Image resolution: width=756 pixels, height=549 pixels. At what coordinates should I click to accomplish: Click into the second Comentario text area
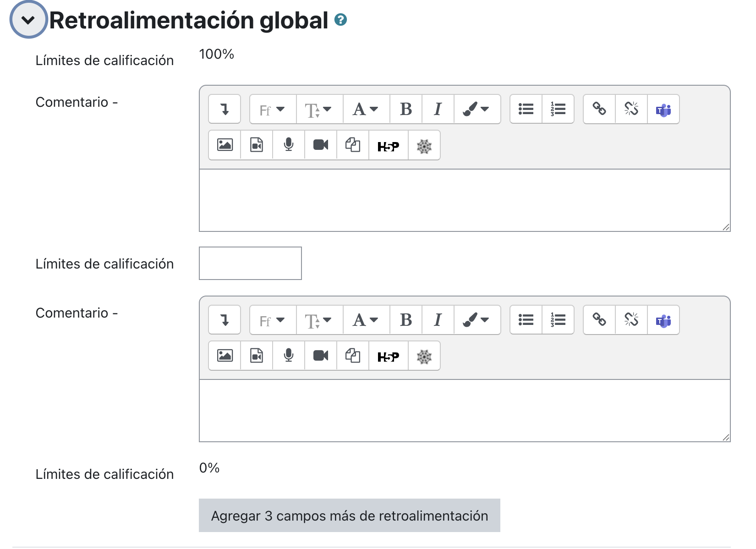click(x=465, y=411)
